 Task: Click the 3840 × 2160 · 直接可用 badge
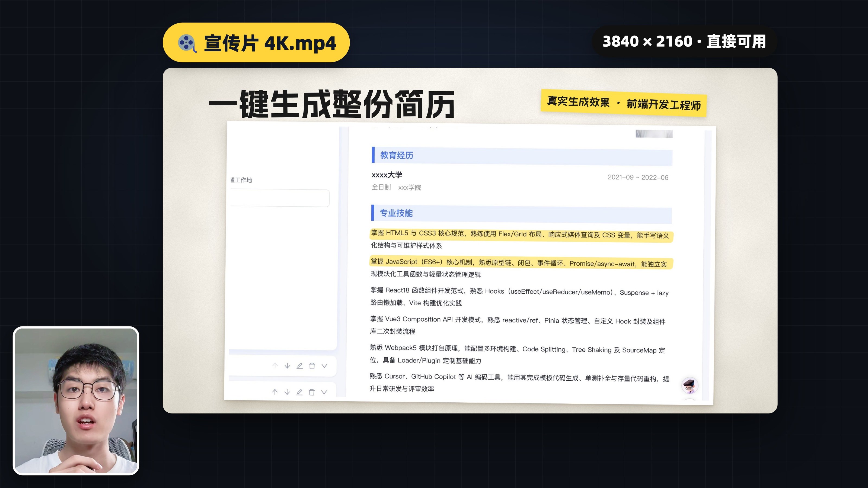pyautogui.click(x=684, y=42)
